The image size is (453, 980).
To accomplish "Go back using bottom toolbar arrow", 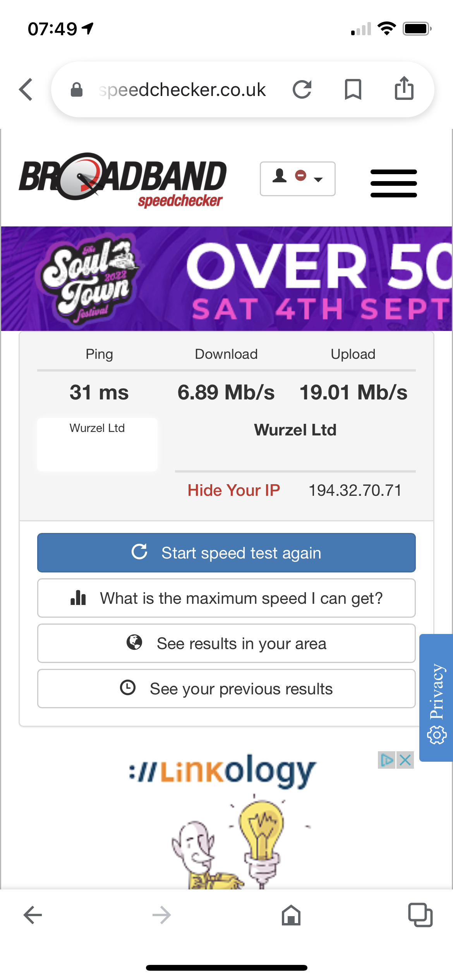I will click(33, 915).
